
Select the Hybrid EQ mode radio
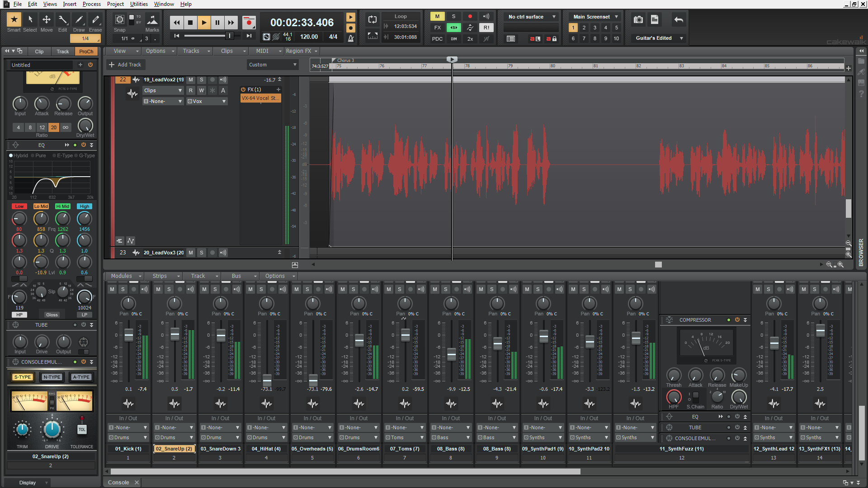pos(11,155)
